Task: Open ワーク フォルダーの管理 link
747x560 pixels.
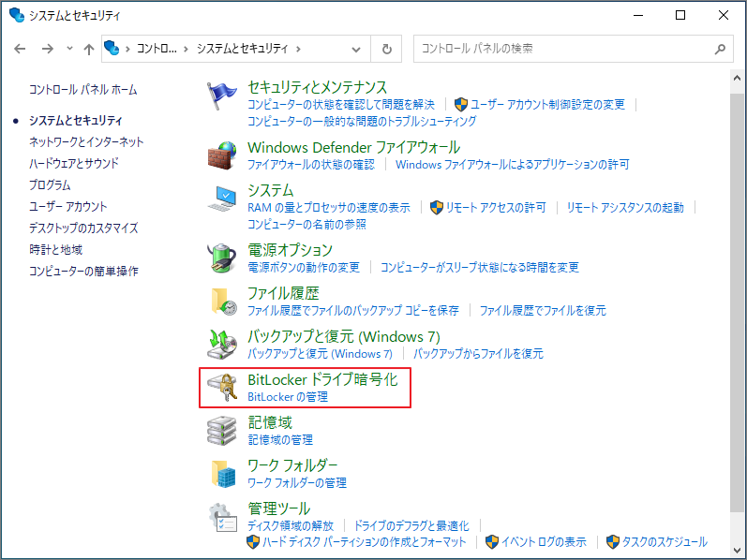Action: (x=297, y=483)
